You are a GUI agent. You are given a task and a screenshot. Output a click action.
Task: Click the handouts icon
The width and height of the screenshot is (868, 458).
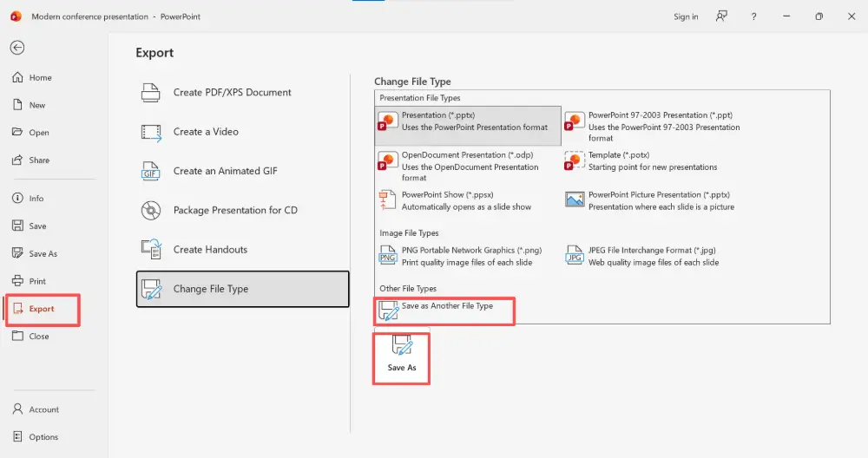pos(151,250)
